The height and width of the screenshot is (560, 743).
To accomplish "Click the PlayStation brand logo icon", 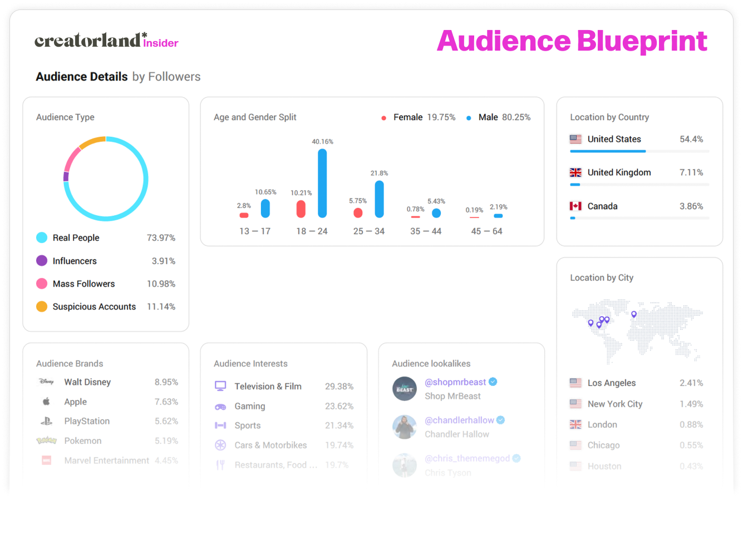I will click(x=47, y=421).
